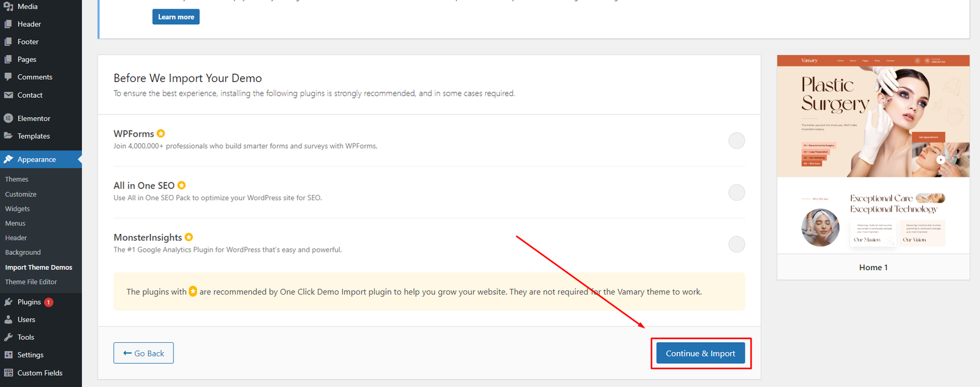This screenshot has width=980, height=387.
Task: Click Continue & Import button
Action: tap(701, 353)
